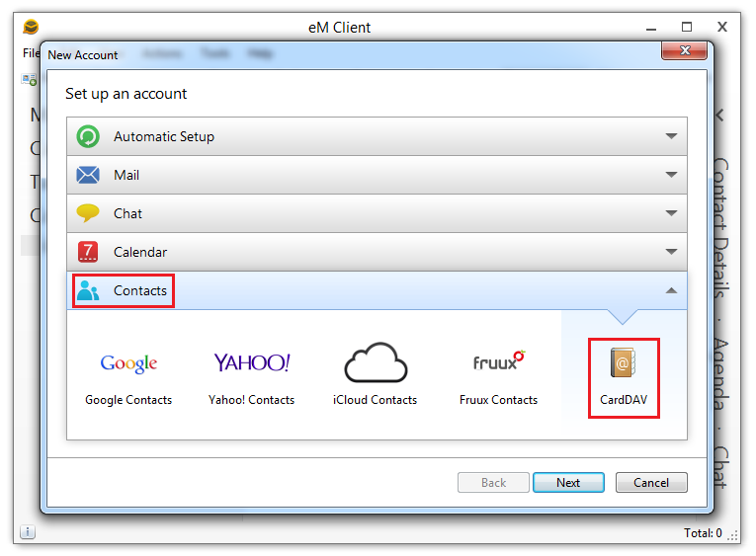Screen dimensions: 756x556
Task: Click the iCloud Contacts label
Action: point(376,400)
